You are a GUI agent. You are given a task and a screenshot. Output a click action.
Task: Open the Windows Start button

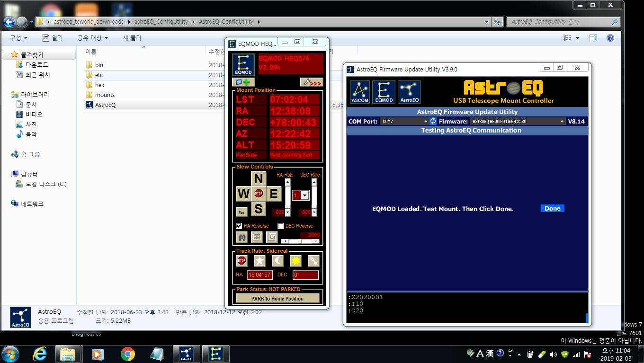tap(10, 354)
